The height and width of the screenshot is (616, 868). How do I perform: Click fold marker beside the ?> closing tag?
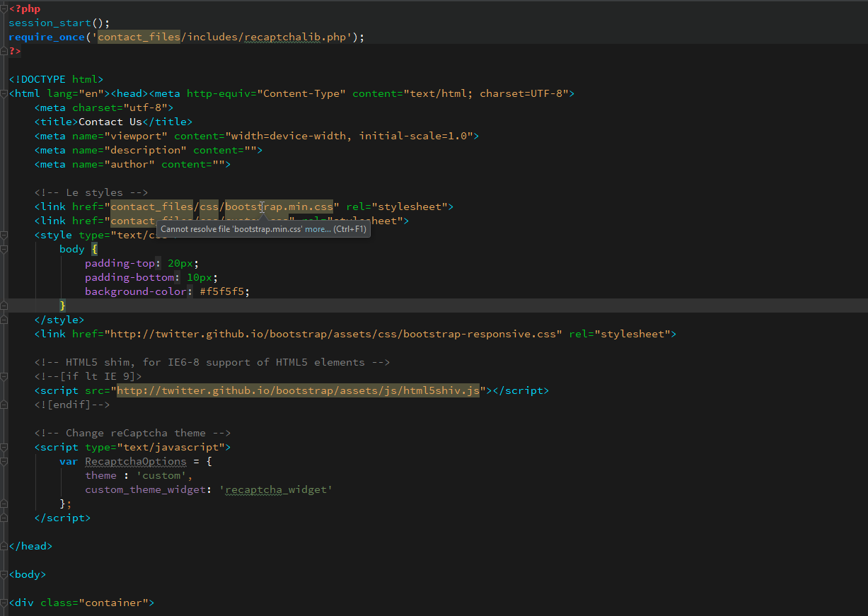4,51
